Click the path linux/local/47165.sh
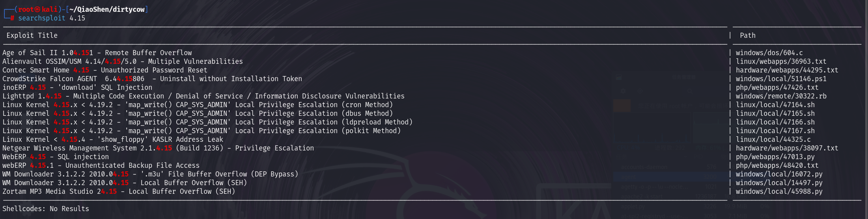The height and width of the screenshot is (219, 868). pos(775,113)
